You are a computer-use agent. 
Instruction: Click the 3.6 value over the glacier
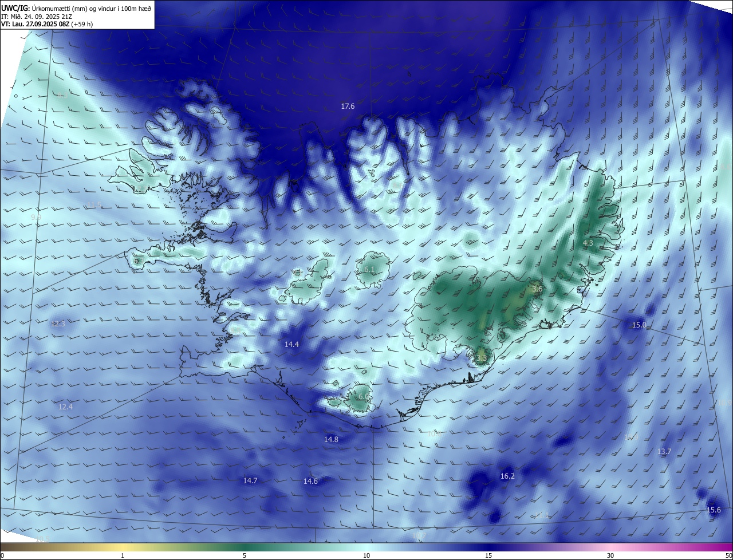pos(537,290)
